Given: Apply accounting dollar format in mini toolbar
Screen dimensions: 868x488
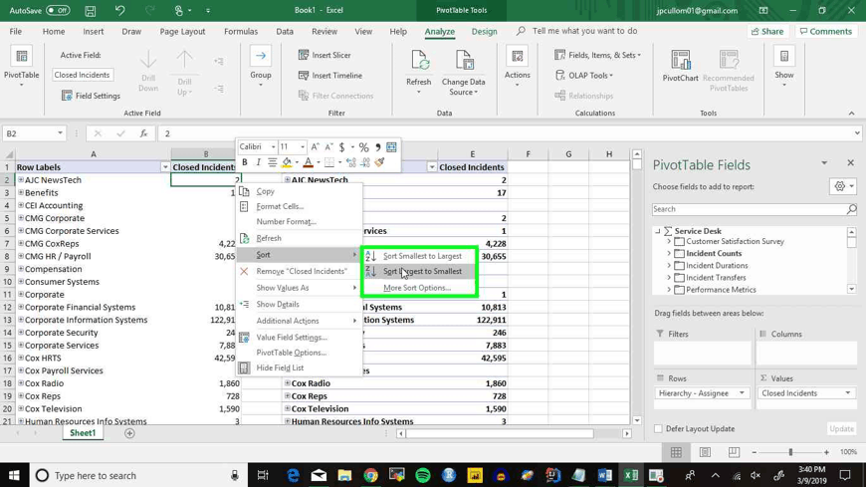Looking at the screenshot, I should (342, 146).
